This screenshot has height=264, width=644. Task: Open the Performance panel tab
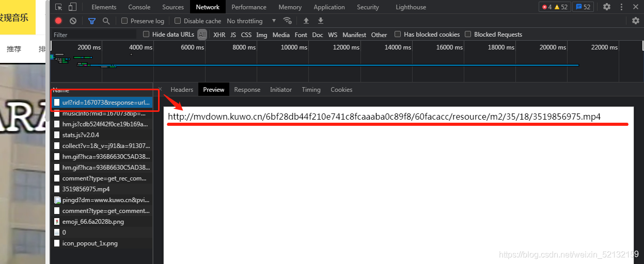(x=249, y=7)
